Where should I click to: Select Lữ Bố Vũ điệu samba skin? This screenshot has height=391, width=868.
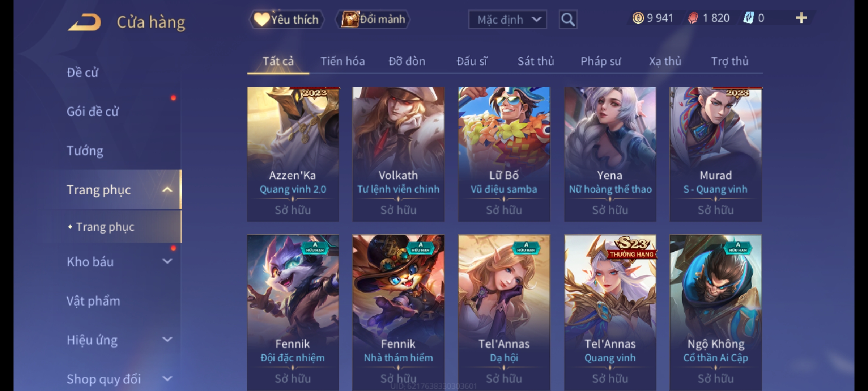click(x=504, y=154)
